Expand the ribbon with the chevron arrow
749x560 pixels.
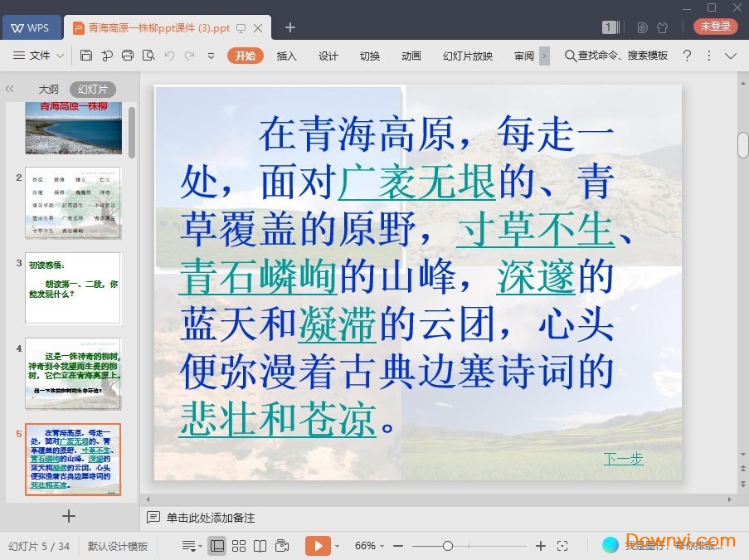click(x=731, y=56)
